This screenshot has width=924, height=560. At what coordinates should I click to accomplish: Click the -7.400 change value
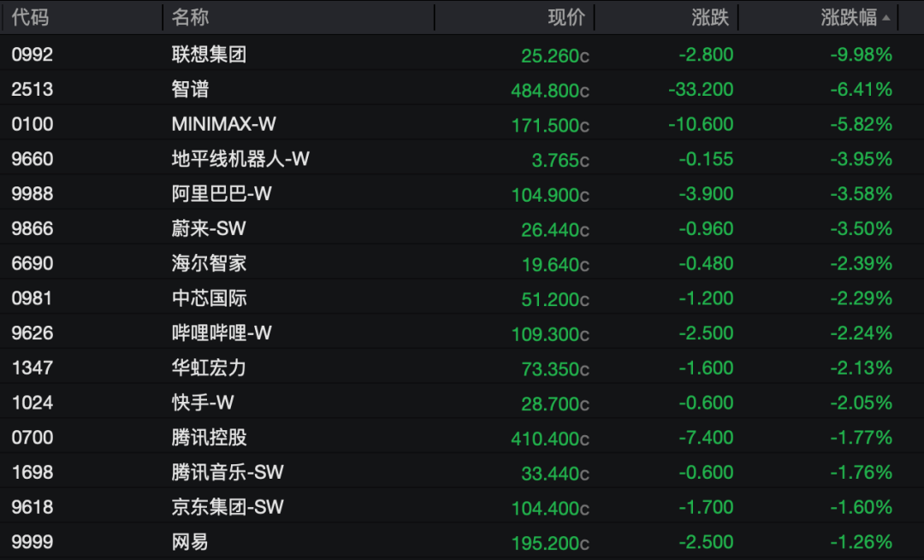pyautogui.click(x=706, y=437)
